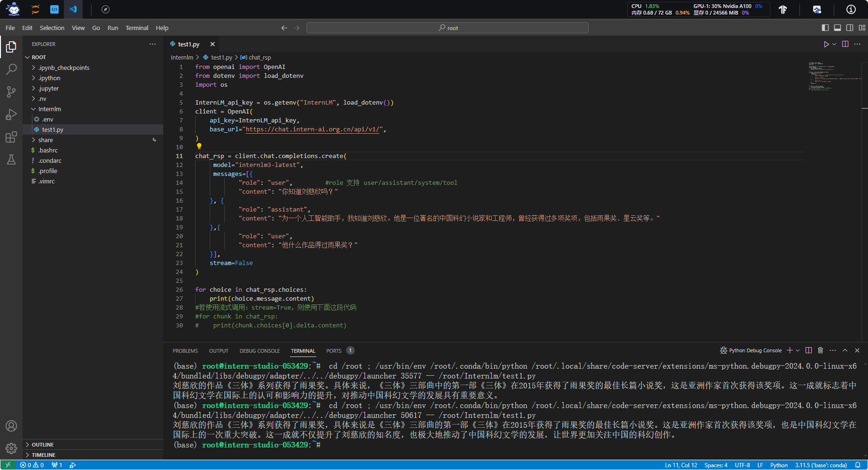Open the Terminal menu
Image resolution: width=868 pixels, height=470 pixels.
[x=137, y=28]
